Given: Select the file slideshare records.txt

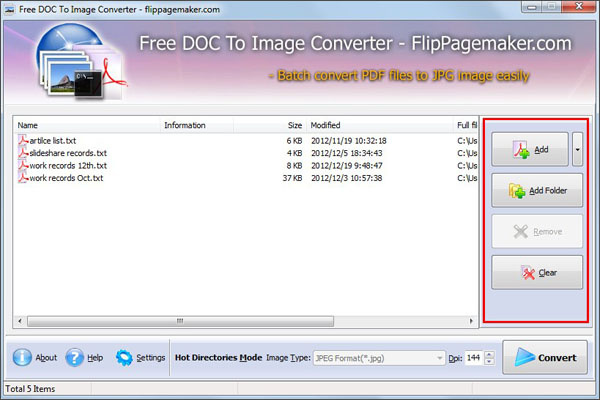Looking at the screenshot, I should [x=68, y=153].
